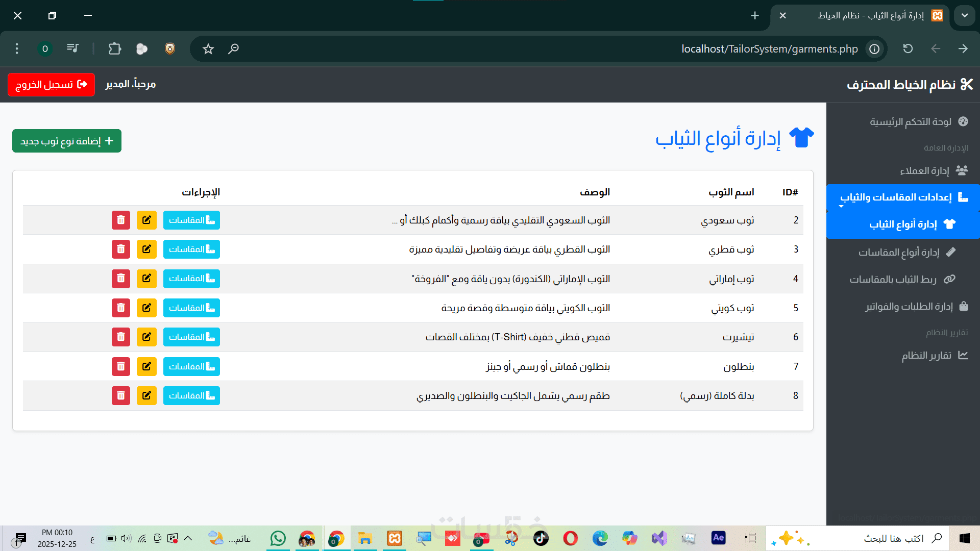Go to إدارة أنواع المقاسات in the sidebar

pyautogui.click(x=898, y=252)
